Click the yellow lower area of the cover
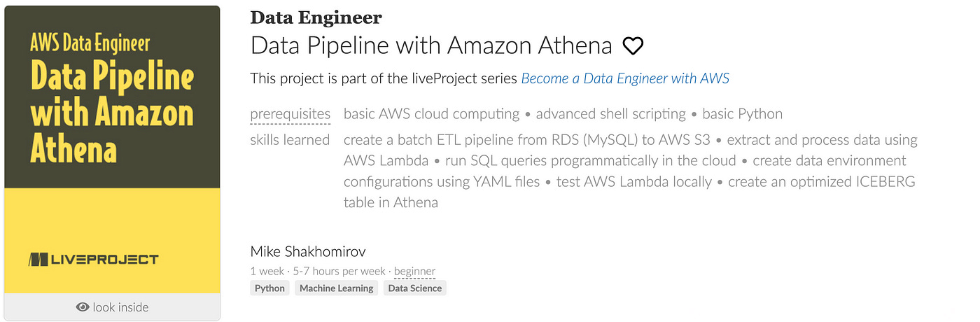This screenshot has width=980, height=322. (112, 241)
